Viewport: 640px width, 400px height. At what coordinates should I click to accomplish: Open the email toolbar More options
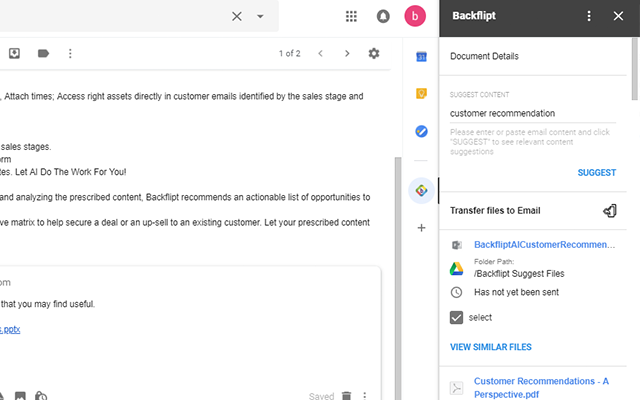70,53
